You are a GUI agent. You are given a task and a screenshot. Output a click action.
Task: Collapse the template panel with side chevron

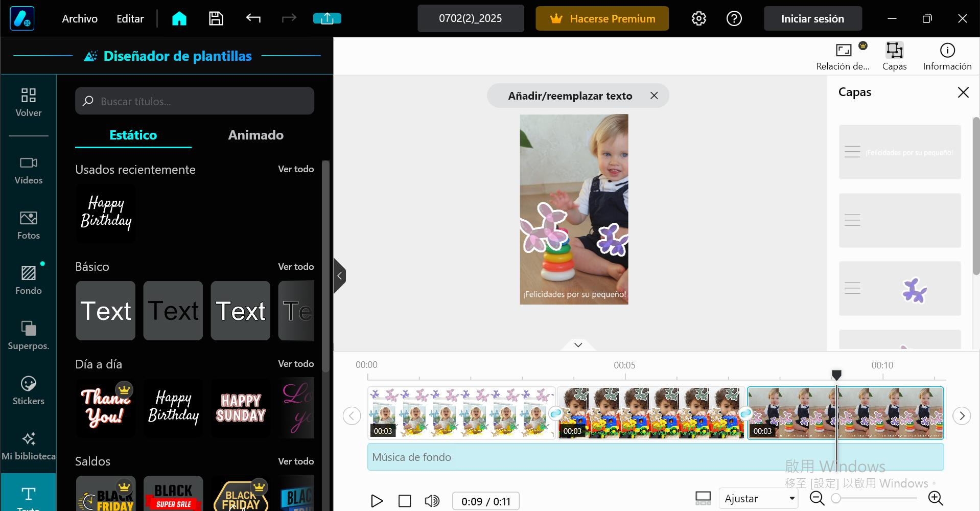(339, 276)
